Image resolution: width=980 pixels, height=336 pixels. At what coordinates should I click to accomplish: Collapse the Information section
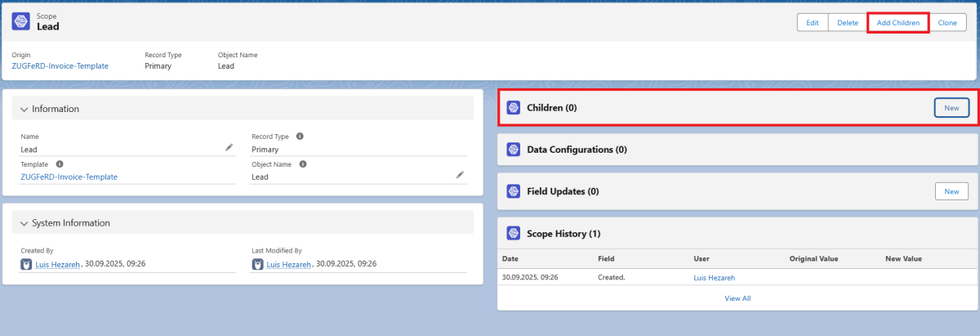(x=24, y=109)
